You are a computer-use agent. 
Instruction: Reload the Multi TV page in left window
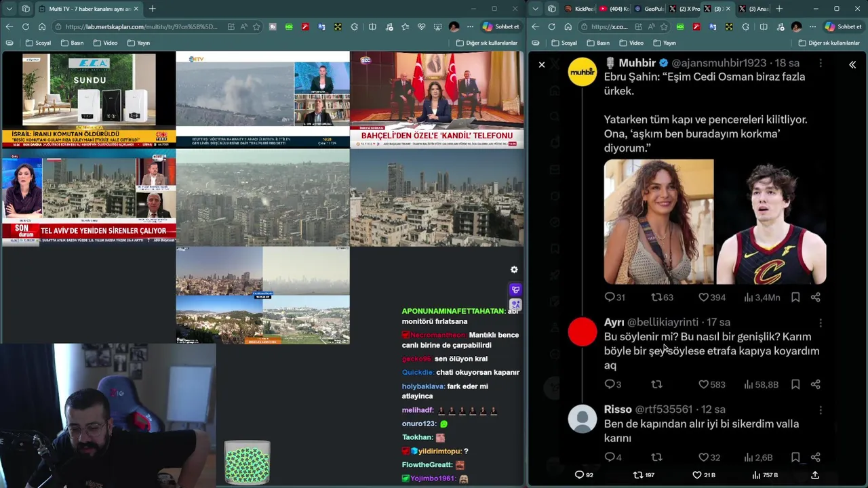[x=25, y=26]
